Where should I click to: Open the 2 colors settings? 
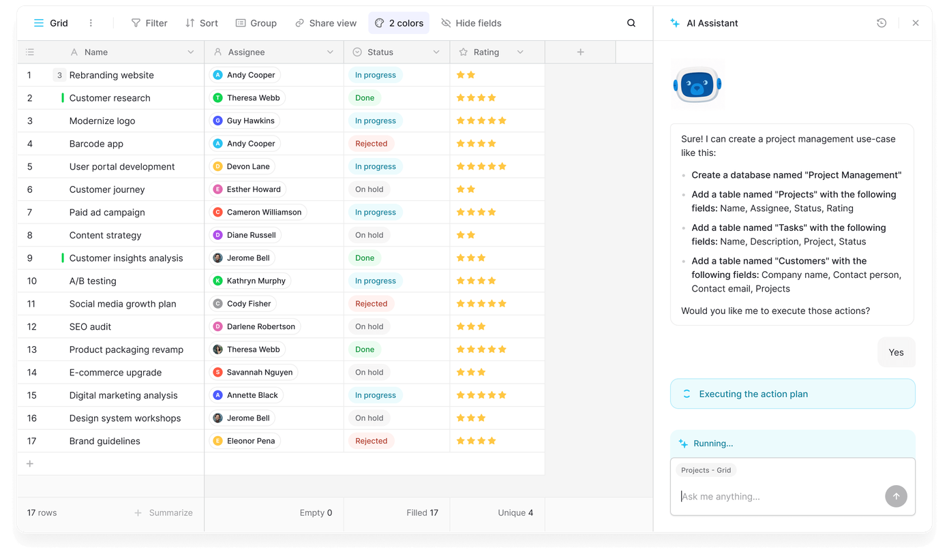(399, 23)
